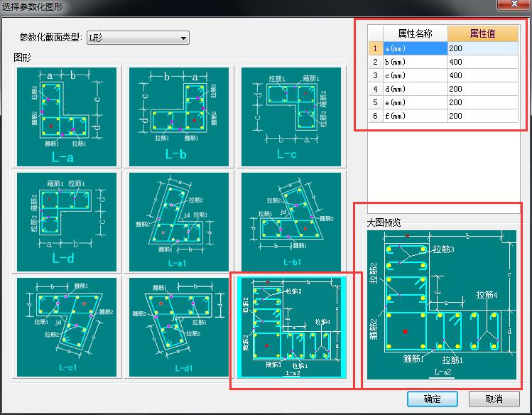Select the a(mm) property name cell
The width and height of the screenshot is (532, 415).
click(x=416, y=48)
